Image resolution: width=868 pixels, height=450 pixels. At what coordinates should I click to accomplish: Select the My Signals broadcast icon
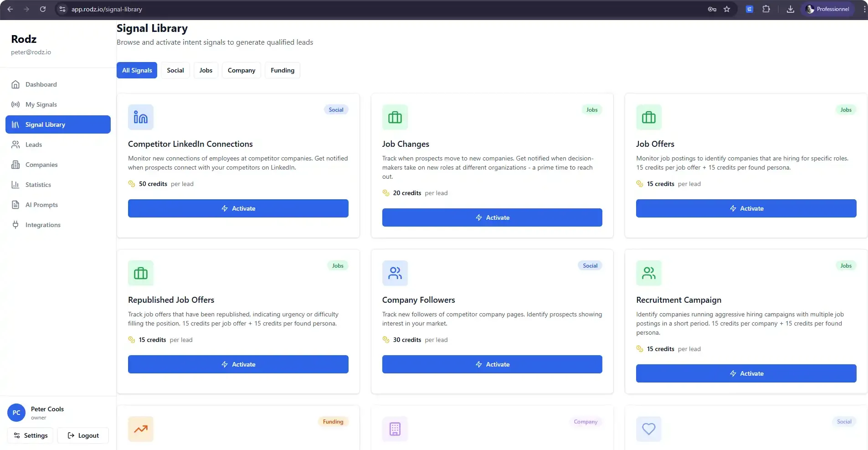pos(16,104)
